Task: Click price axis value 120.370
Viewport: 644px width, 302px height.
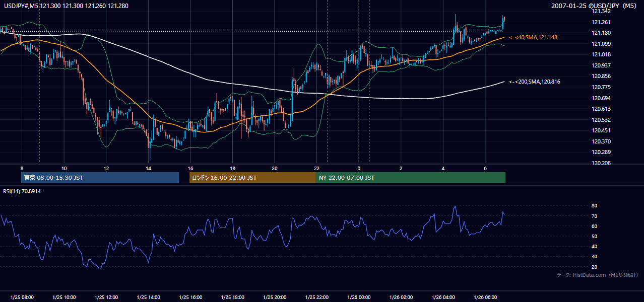Action: (601, 141)
